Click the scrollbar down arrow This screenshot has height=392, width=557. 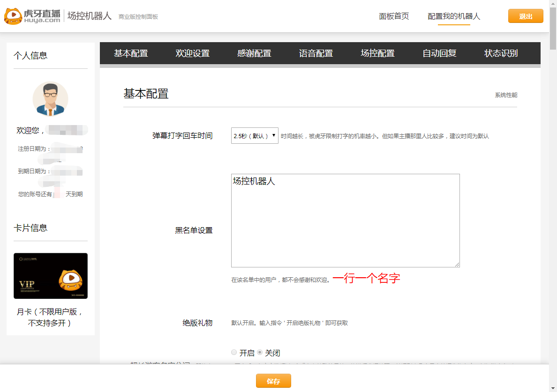553,388
